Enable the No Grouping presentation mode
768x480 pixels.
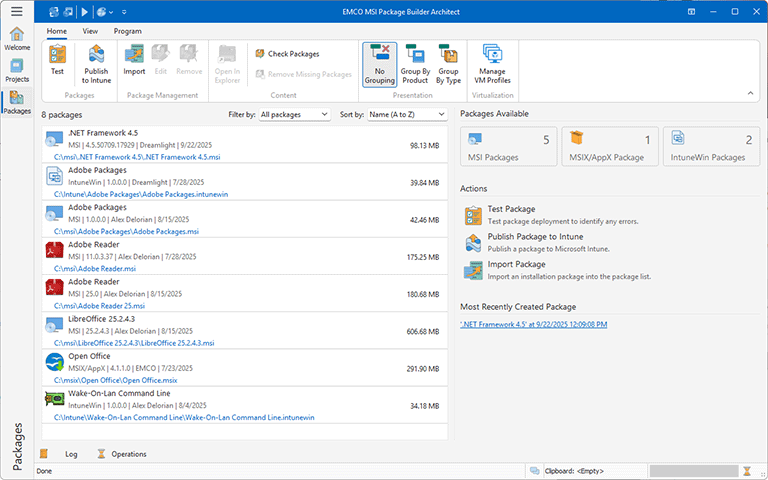click(x=379, y=64)
